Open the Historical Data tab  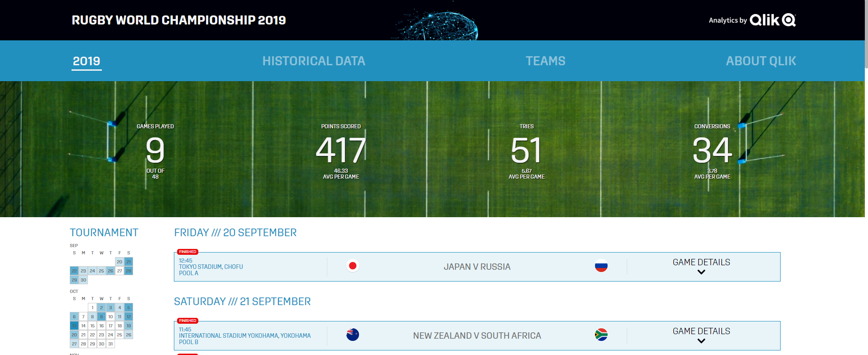tap(314, 61)
